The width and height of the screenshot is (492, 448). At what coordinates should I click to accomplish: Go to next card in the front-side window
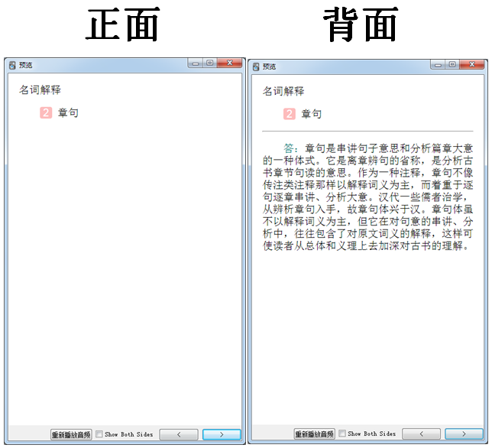coord(222,434)
